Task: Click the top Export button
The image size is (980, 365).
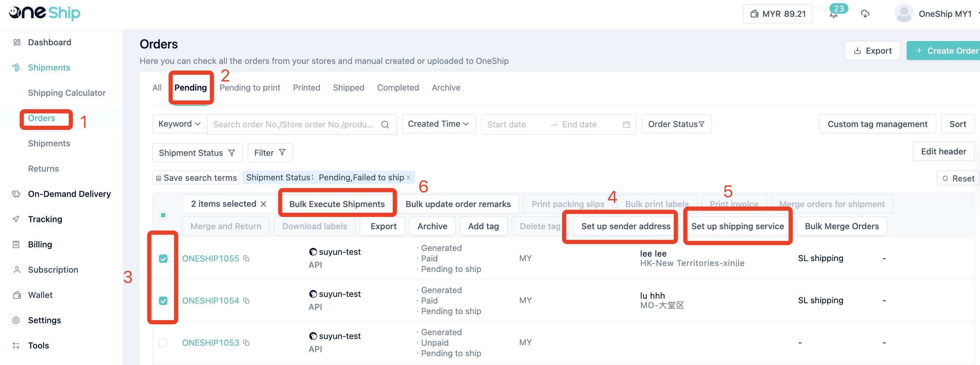Action: coord(872,51)
